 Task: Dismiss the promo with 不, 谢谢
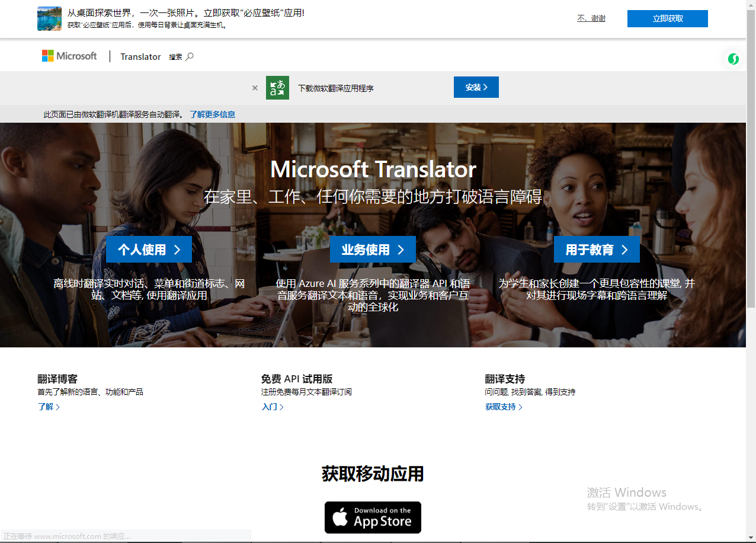click(x=591, y=18)
